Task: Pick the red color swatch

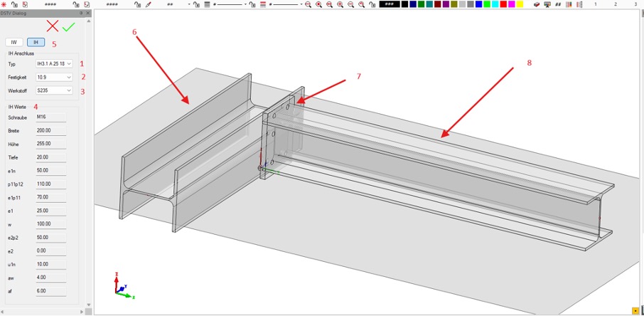Action: tap(502, 4)
